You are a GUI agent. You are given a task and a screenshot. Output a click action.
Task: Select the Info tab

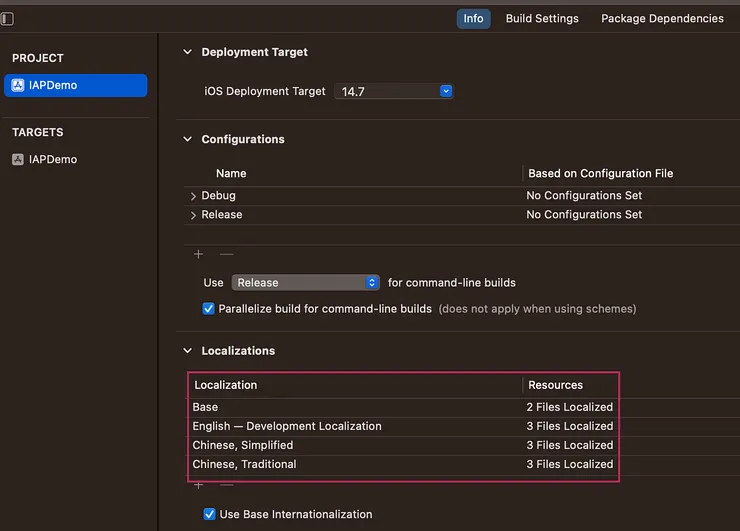[473, 18]
